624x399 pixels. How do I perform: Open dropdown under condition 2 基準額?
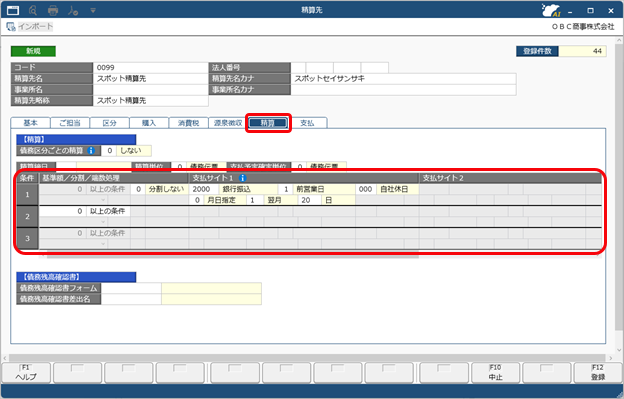pos(103,222)
